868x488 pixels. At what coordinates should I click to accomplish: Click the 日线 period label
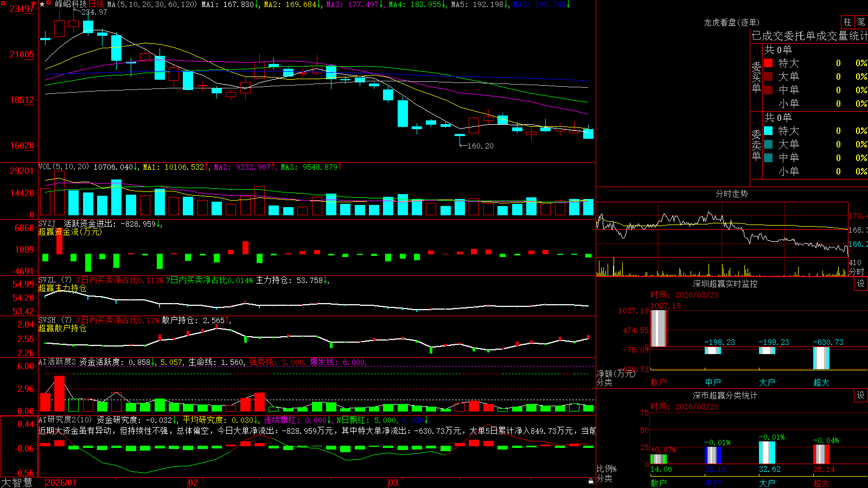96,4
